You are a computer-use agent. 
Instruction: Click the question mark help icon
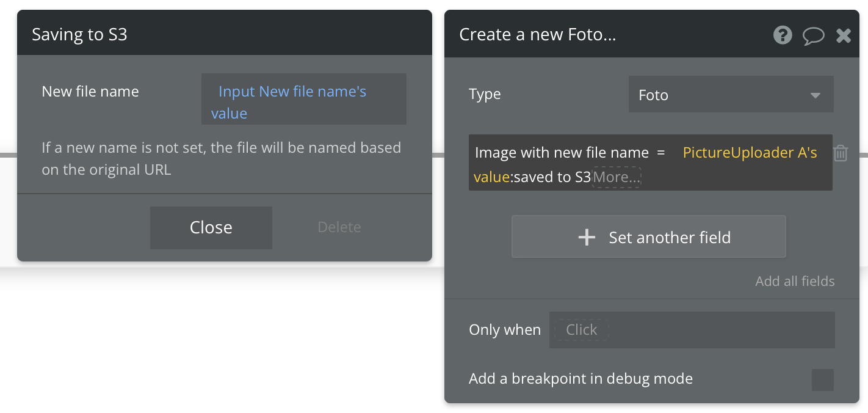783,35
